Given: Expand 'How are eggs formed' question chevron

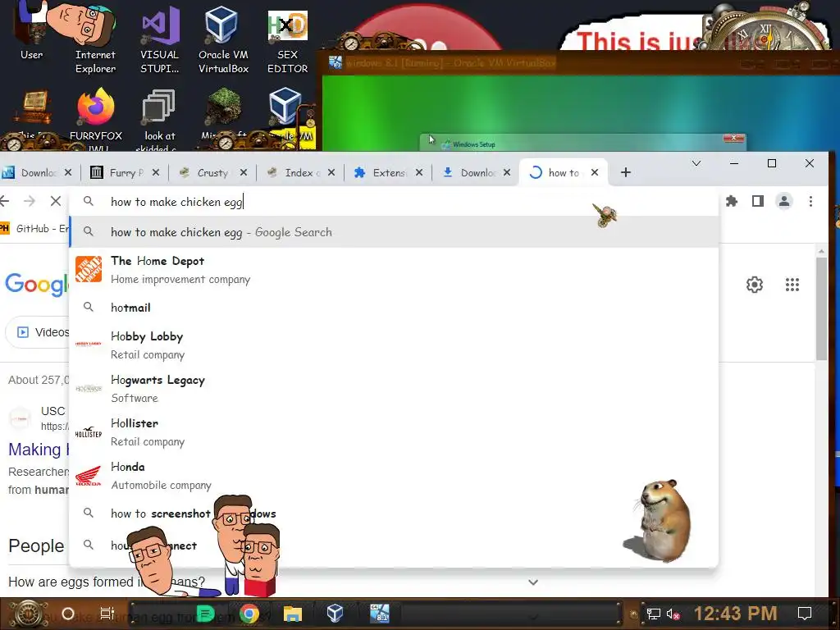Looking at the screenshot, I should click(x=533, y=582).
